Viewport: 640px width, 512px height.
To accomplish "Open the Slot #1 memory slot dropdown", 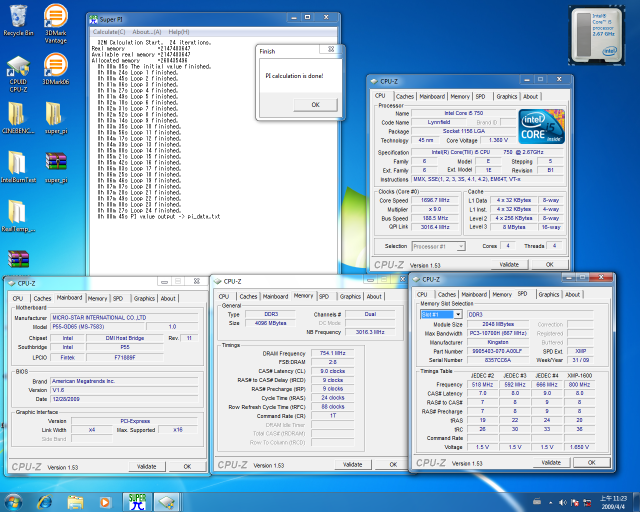I will coord(441,314).
